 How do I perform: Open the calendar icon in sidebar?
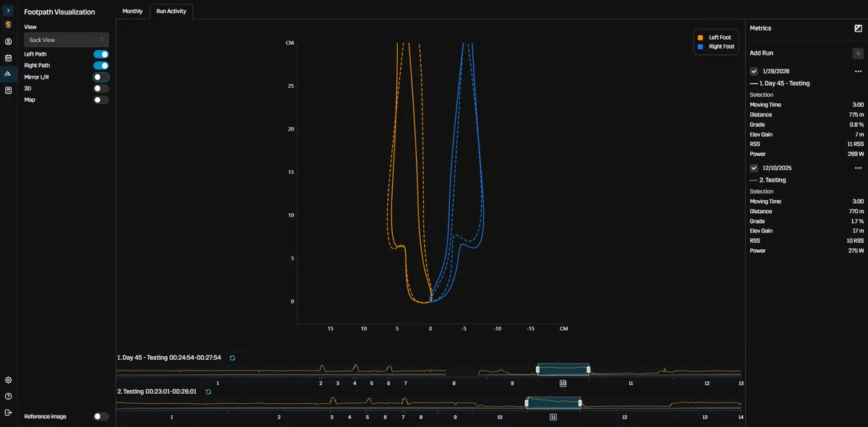9,58
